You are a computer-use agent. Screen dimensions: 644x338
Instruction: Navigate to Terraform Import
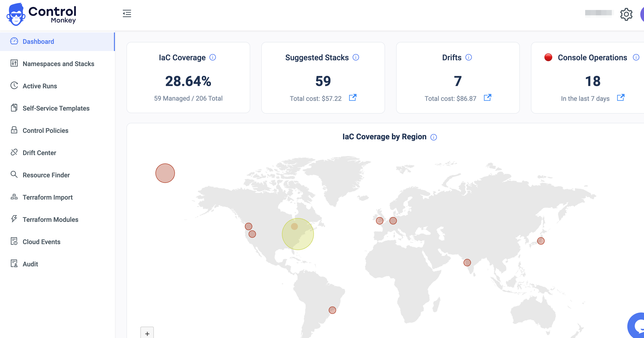point(47,197)
